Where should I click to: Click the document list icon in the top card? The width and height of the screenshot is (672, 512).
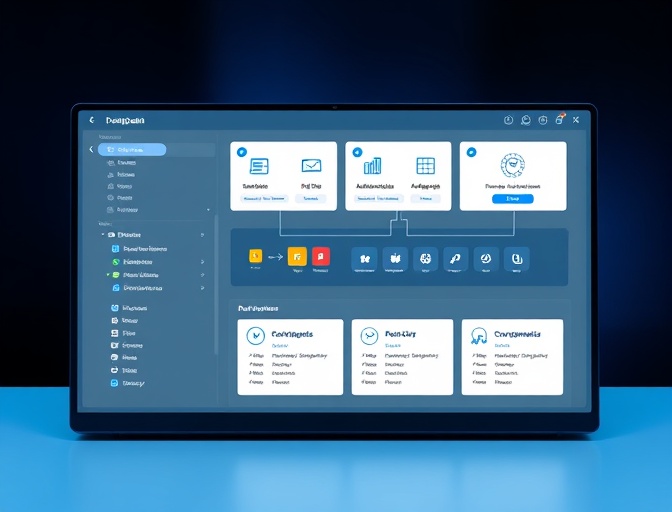[259, 166]
